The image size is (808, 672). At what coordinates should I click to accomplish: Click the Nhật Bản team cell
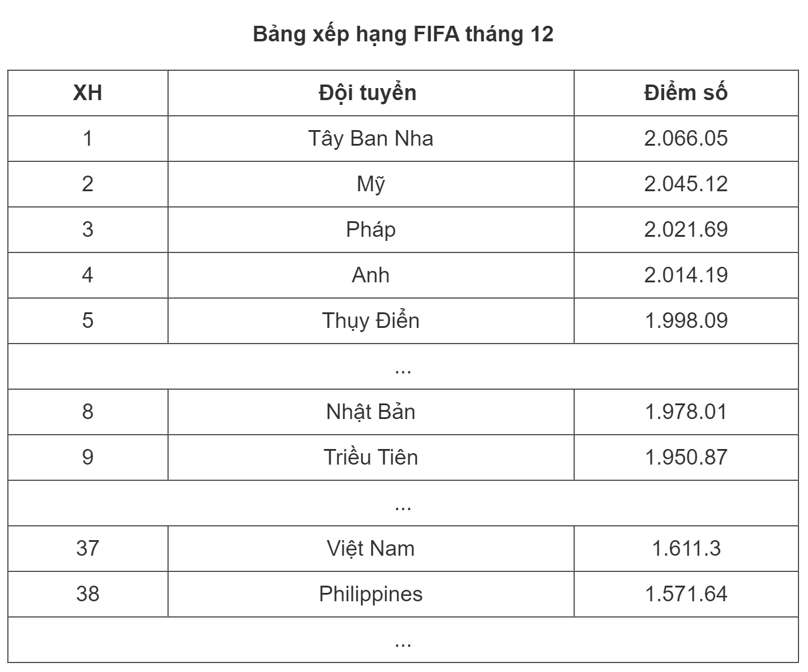click(x=371, y=412)
